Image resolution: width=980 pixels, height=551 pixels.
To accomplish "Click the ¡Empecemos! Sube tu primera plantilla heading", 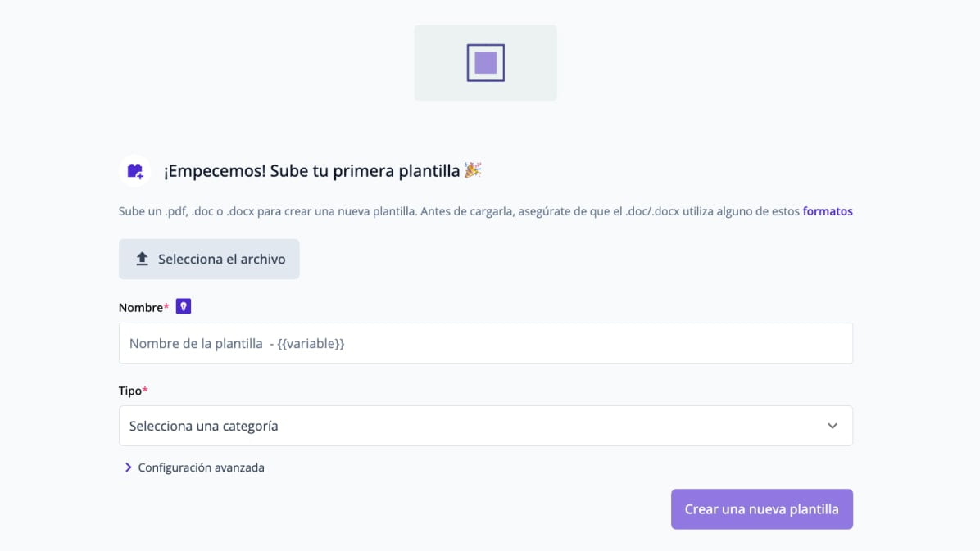I will pos(312,170).
